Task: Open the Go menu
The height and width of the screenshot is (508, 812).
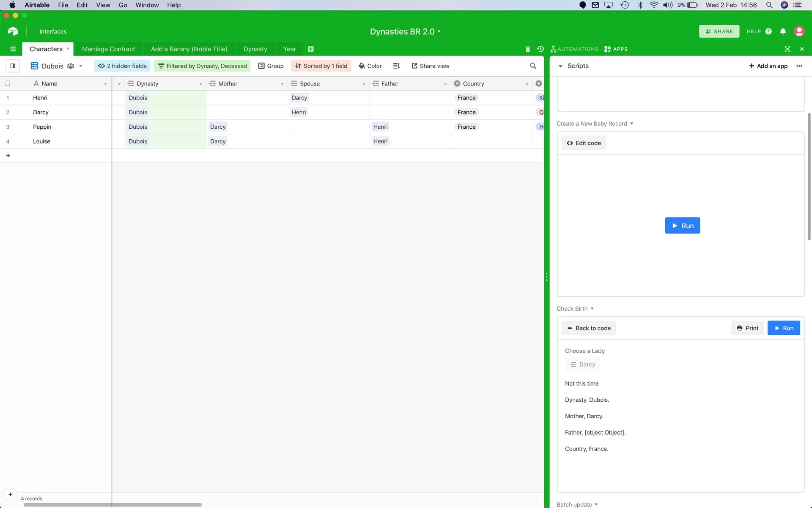Action: point(123,5)
